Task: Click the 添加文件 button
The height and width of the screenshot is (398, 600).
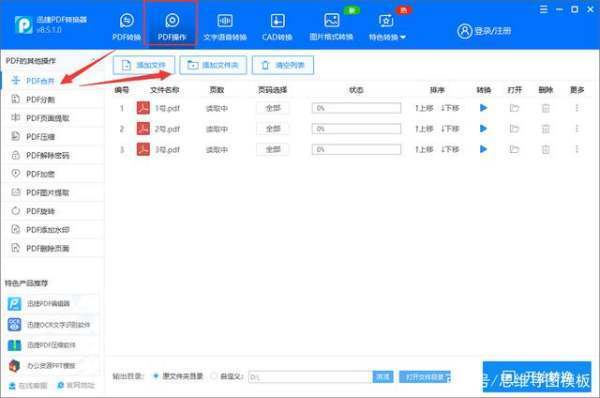Action: pos(143,65)
